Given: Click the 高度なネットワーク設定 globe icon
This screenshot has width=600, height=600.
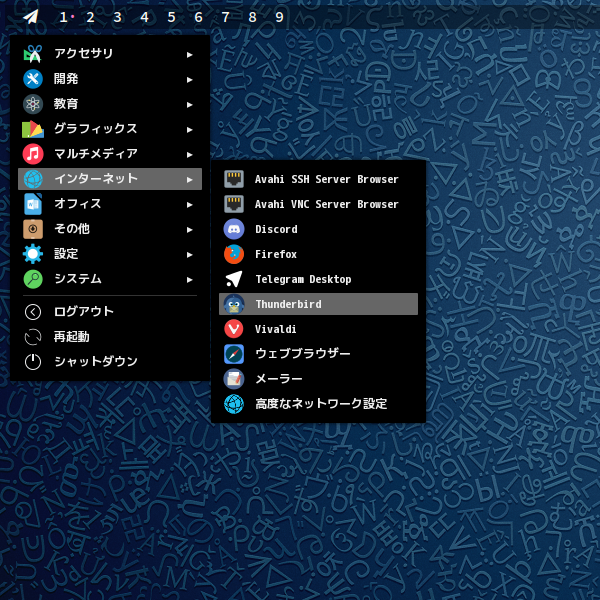Looking at the screenshot, I should [234, 404].
